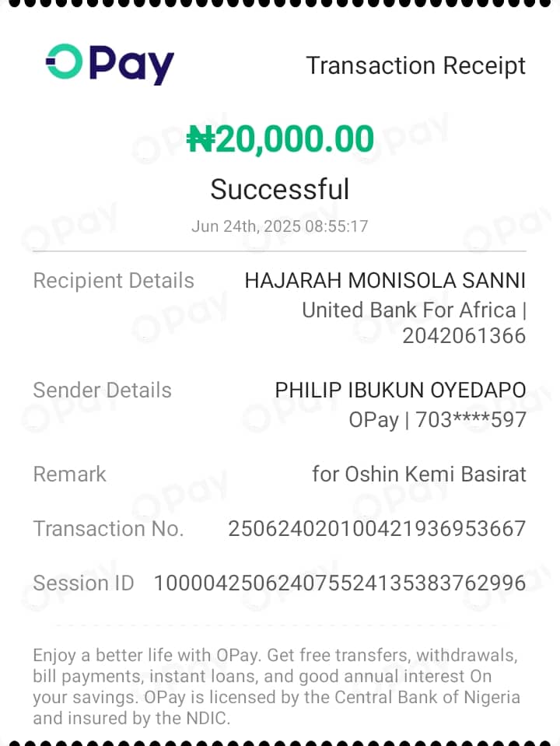Viewport: 560px width, 746px height.
Task: Click the green circle in OPay logo
Action: tap(65, 61)
